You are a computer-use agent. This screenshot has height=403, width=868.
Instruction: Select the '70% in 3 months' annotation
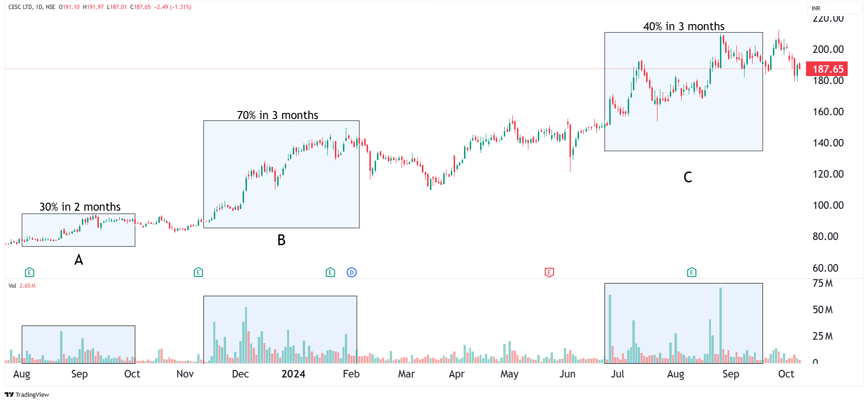click(x=278, y=115)
